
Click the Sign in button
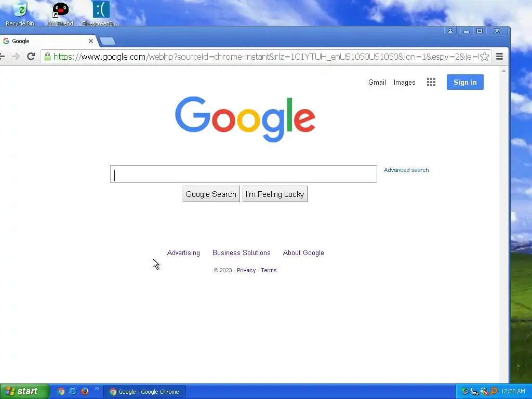coord(465,82)
